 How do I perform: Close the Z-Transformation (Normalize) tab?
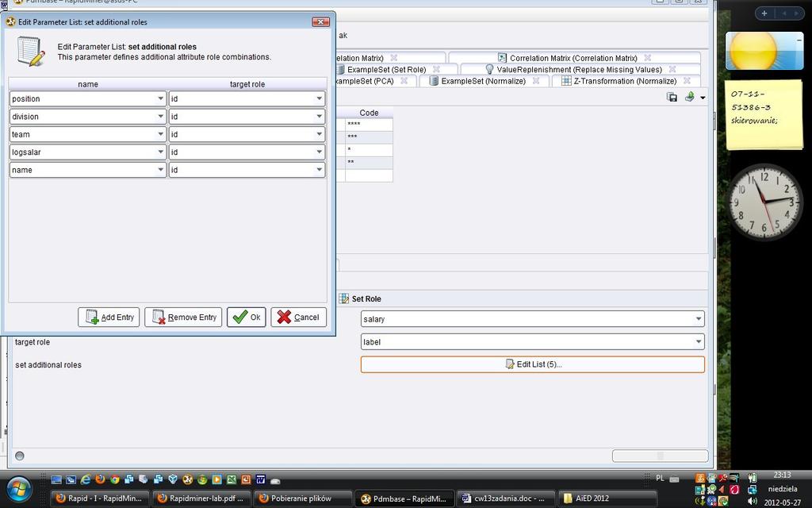click(687, 80)
